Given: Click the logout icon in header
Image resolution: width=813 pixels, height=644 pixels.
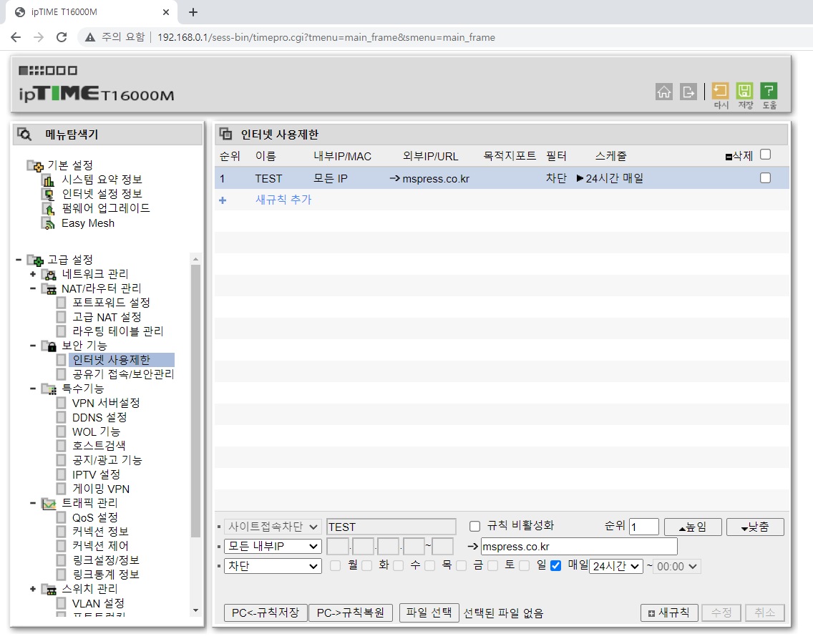Looking at the screenshot, I should coord(688,92).
